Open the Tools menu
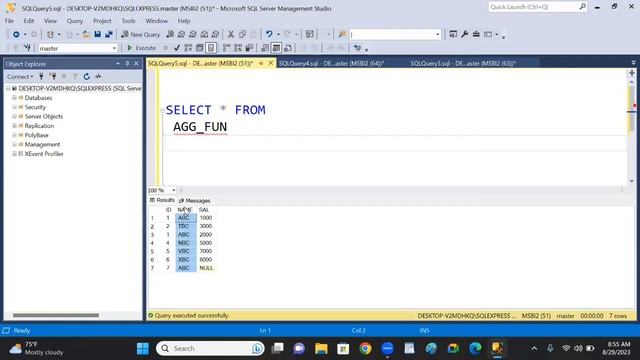The image size is (640, 360). click(128, 21)
